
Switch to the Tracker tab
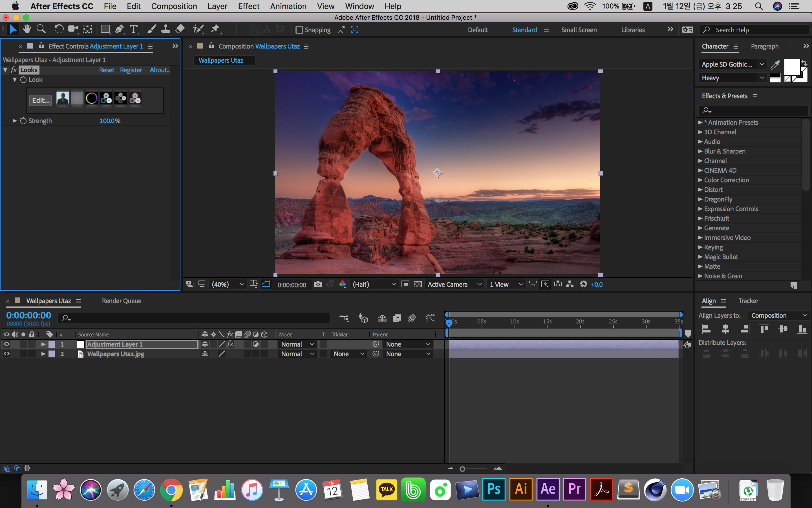748,301
